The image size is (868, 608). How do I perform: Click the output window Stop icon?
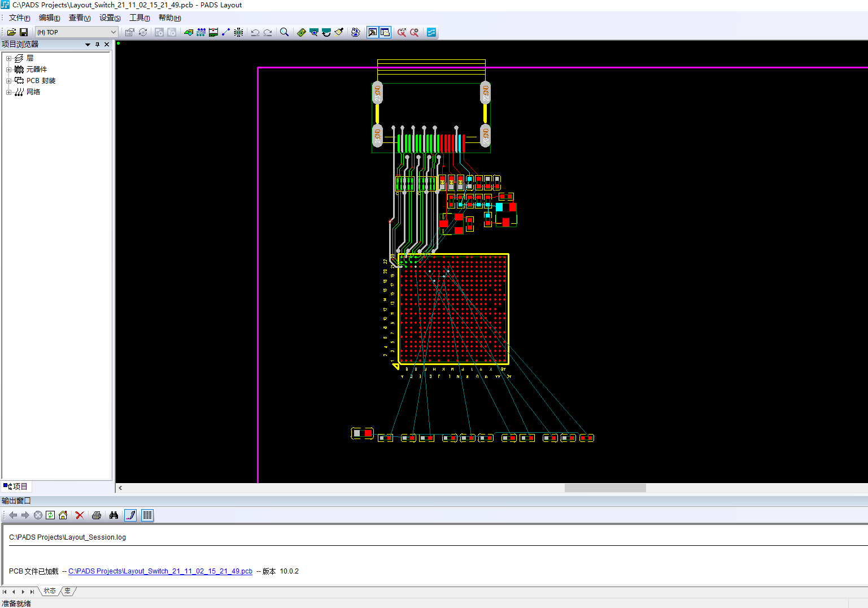point(38,515)
